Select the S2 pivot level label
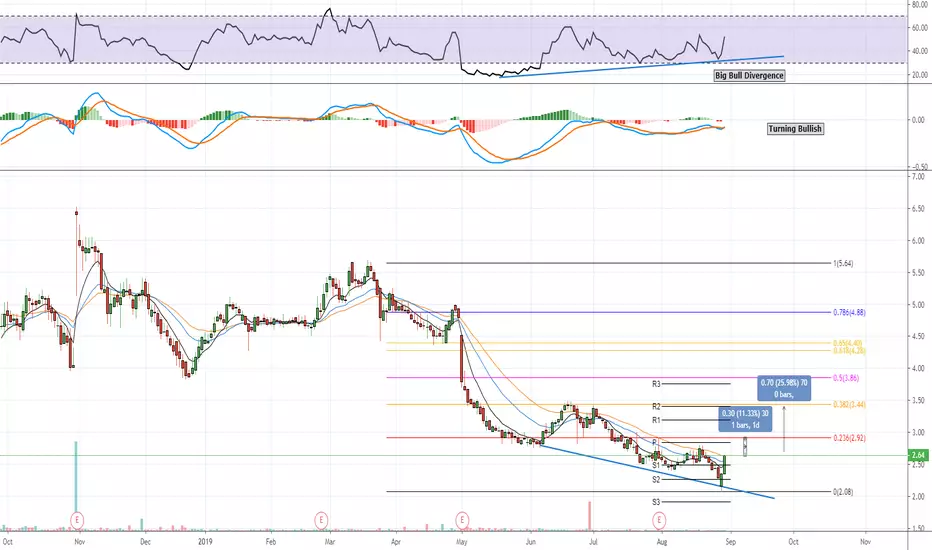Image resolution: width=932 pixels, height=550 pixels. [x=656, y=479]
